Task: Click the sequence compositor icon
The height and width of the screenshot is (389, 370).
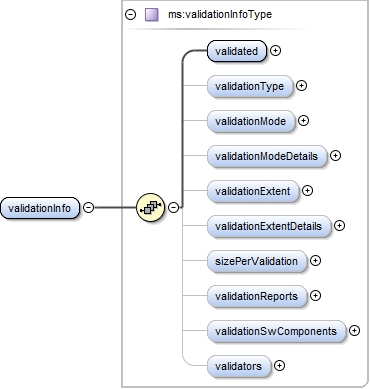Action: coord(151,208)
